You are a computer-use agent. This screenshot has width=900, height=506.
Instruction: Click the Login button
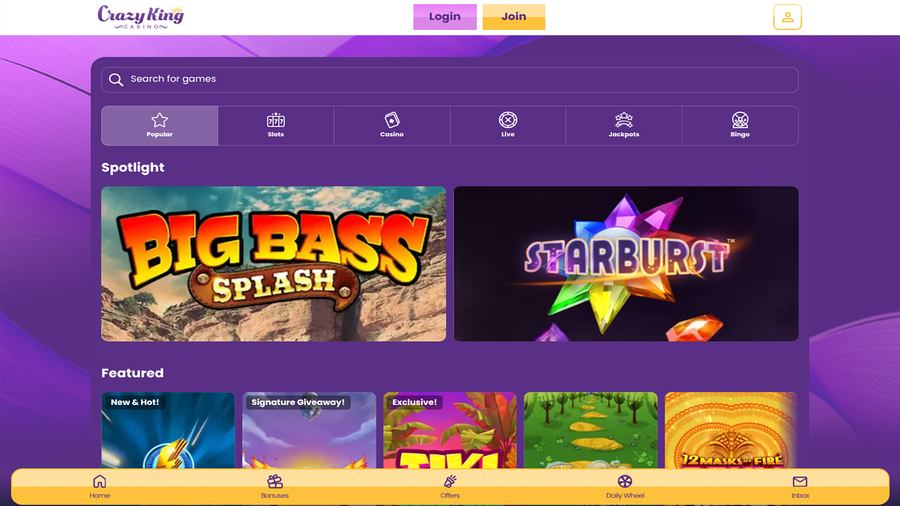(445, 17)
